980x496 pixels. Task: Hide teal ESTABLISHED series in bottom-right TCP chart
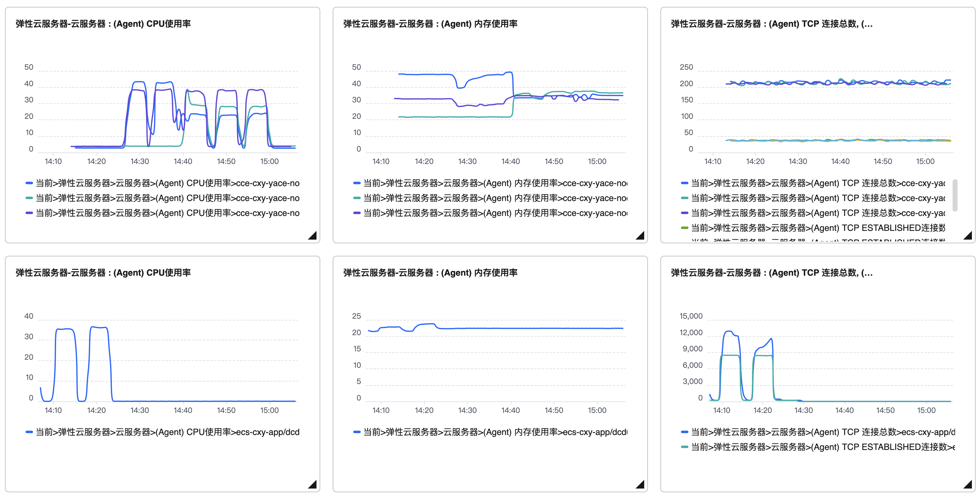click(x=822, y=447)
